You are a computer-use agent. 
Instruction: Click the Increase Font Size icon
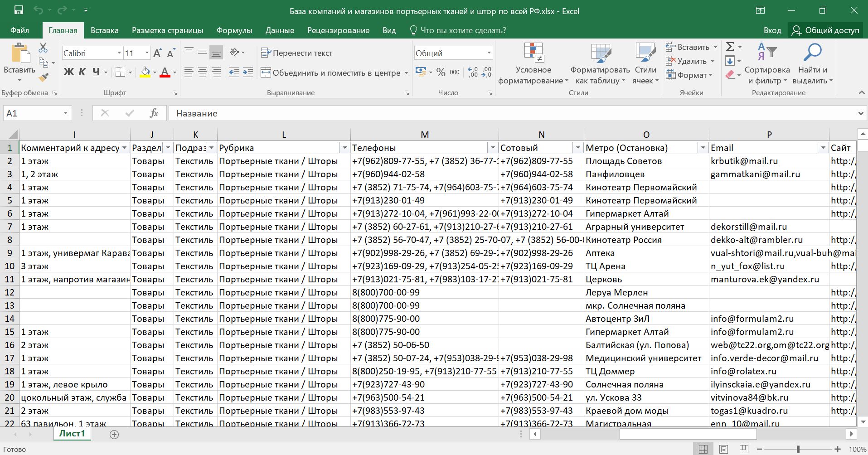point(157,53)
